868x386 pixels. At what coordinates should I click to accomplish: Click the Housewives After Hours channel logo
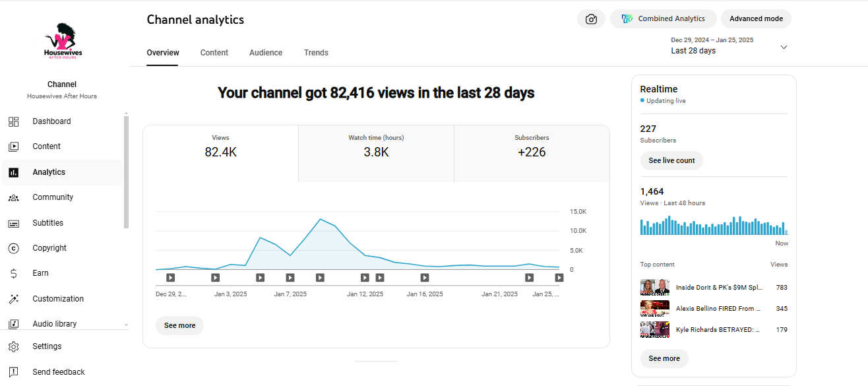pyautogui.click(x=63, y=41)
